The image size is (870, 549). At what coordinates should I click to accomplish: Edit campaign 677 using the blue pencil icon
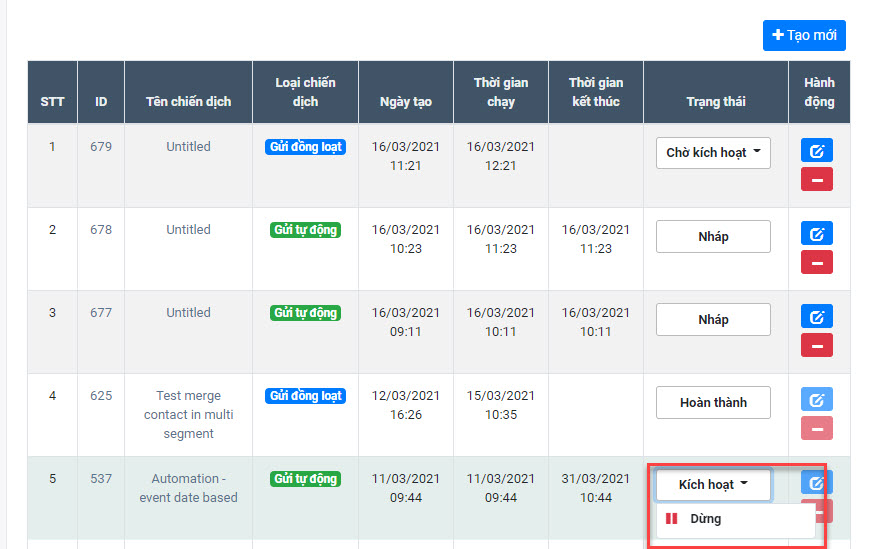[x=816, y=318]
